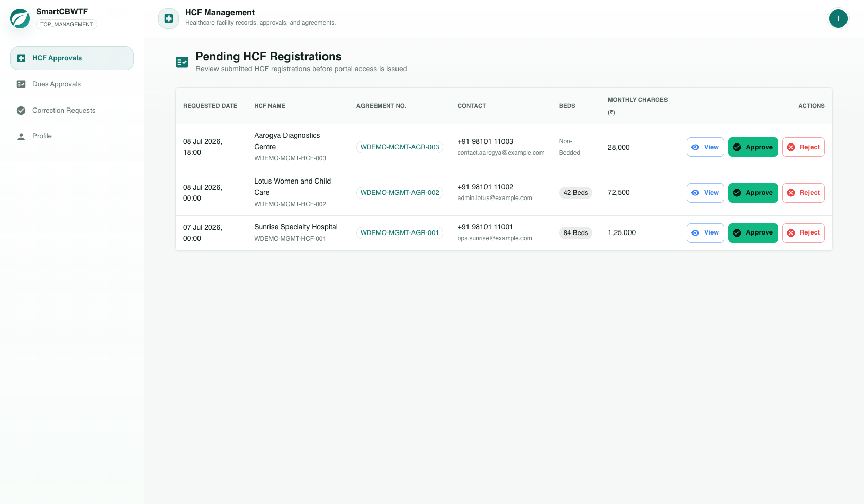
Task: Click the SmartCBWTF app name
Action: pyautogui.click(x=62, y=12)
